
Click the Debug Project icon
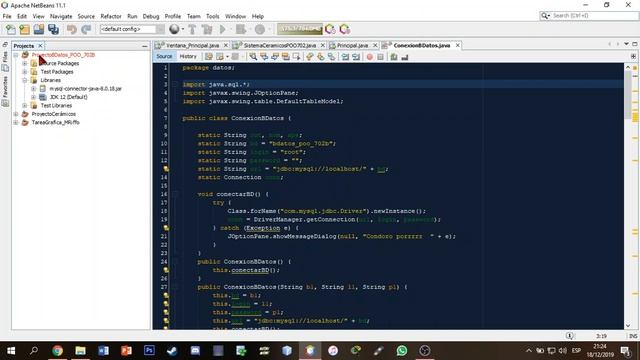pos(241,29)
